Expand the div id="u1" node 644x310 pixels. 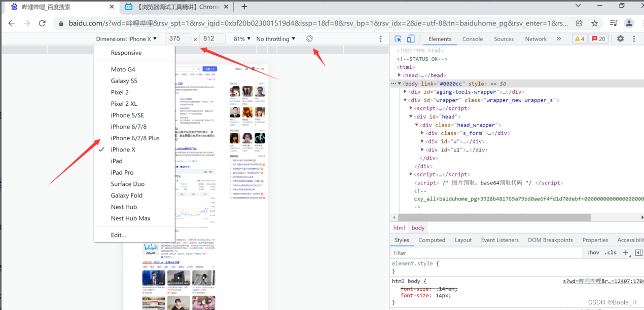(422, 150)
